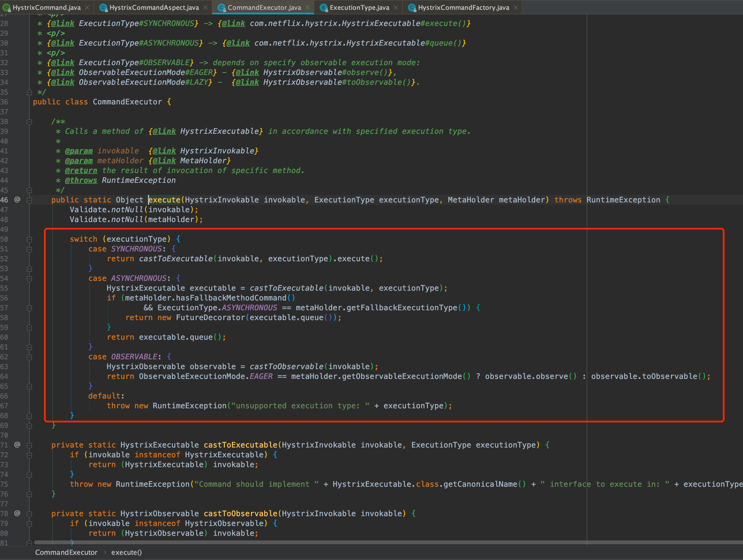Collapse the switch (executionType) block
The height and width of the screenshot is (560, 743).
(x=29, y=239)
